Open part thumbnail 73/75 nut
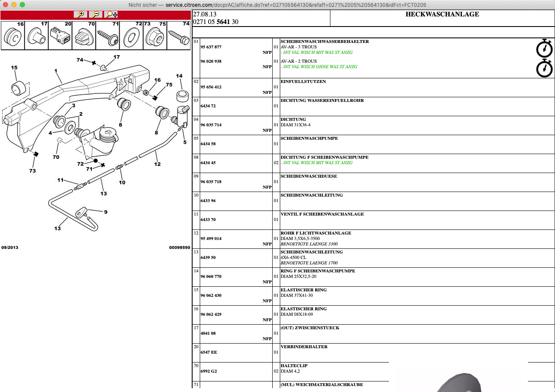Viewport: 555px width, 392px height. (x=155, y=35)
